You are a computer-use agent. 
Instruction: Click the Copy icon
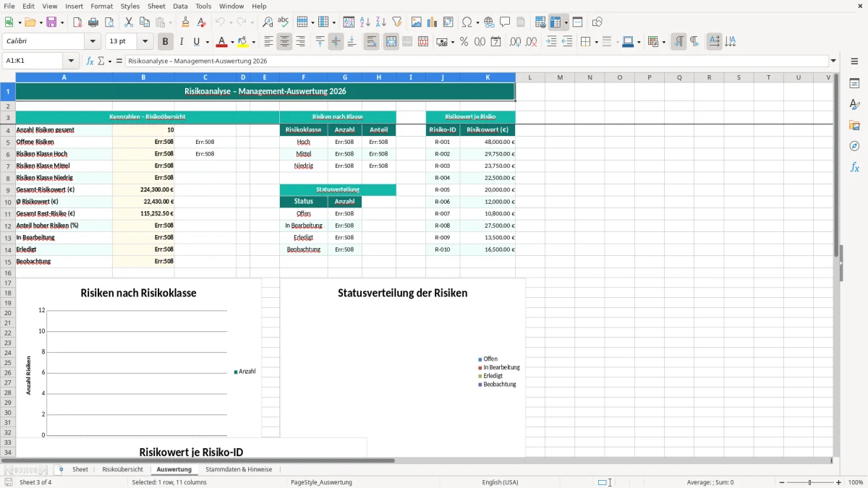click(x=145, y=22)
